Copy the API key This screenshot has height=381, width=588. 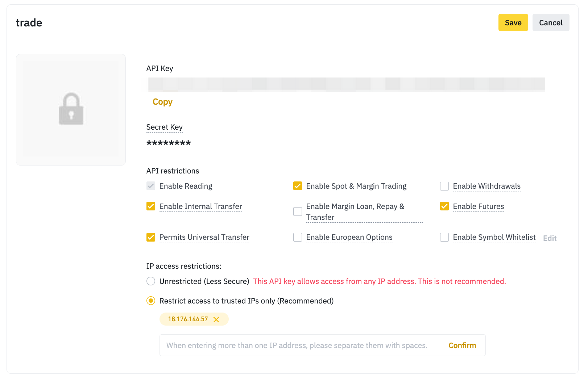click(x=162, y=102)
